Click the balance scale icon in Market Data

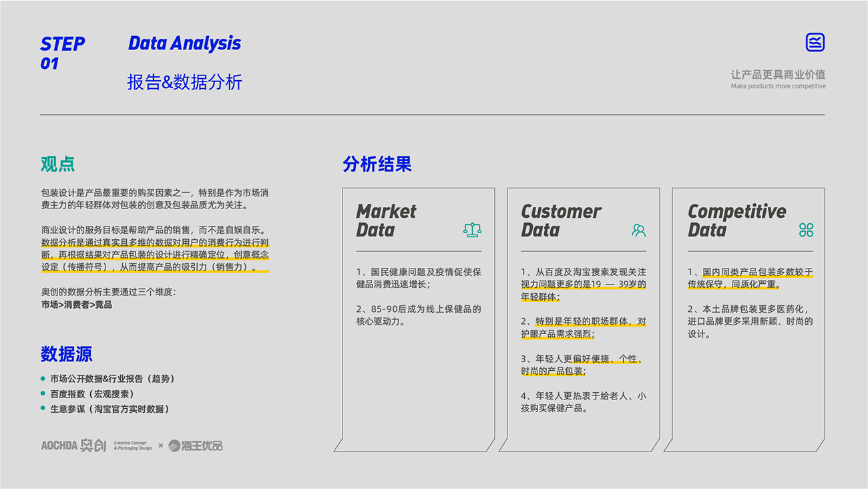pyautogui.click(x=472, y=230)
